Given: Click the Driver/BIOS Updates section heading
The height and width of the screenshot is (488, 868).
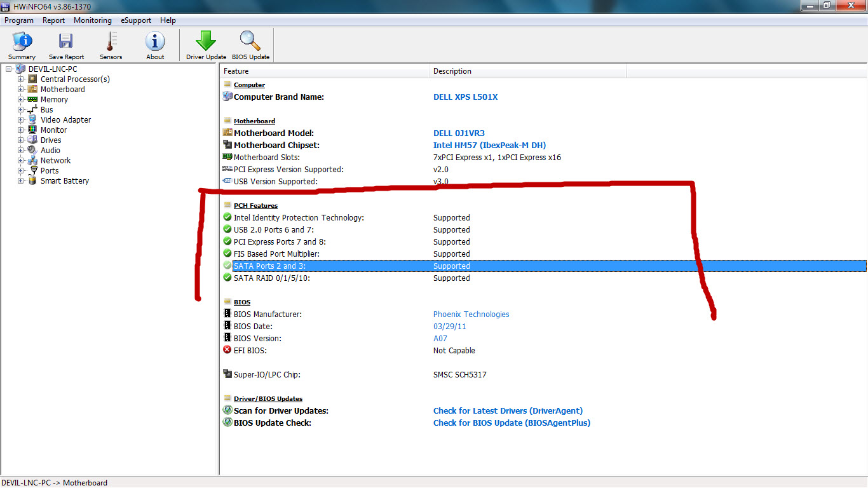Looking at the screenshot, I should (268, 398).
